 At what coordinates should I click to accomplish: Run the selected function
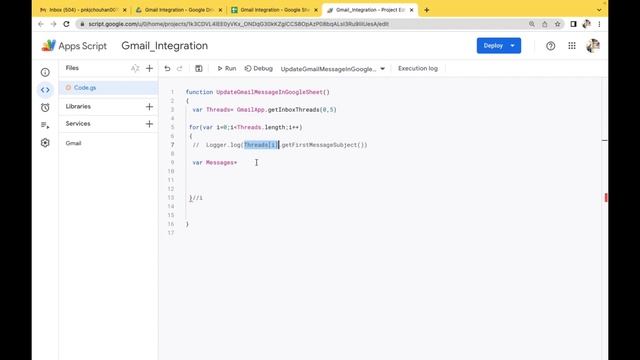point(227,69)
